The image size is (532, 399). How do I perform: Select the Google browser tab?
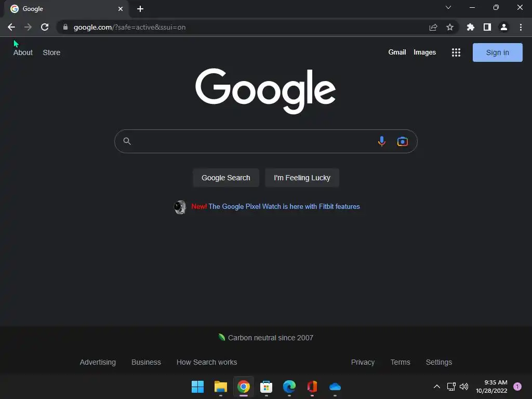pos(66,9)
